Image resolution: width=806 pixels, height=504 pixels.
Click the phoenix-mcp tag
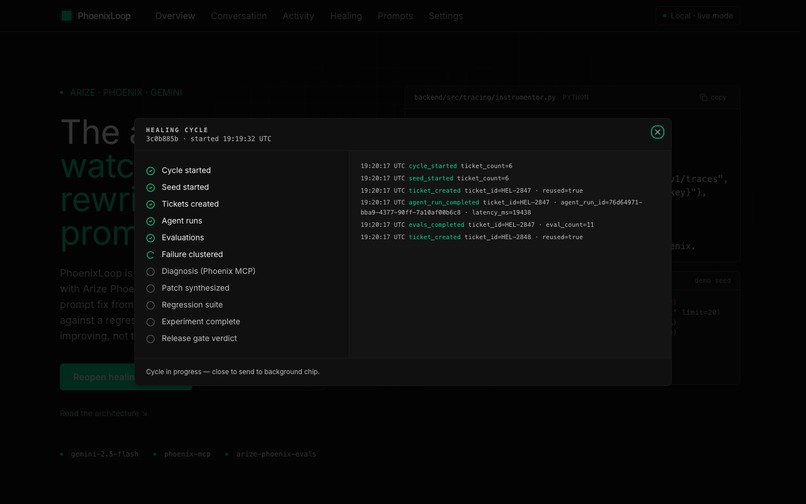coord(187,454)
